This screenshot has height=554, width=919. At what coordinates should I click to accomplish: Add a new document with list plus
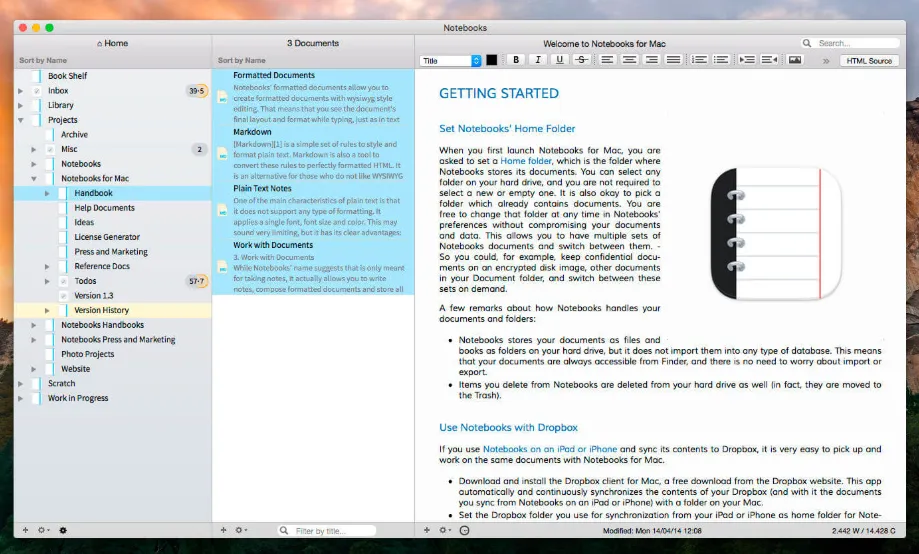click(x=223, y=530)
